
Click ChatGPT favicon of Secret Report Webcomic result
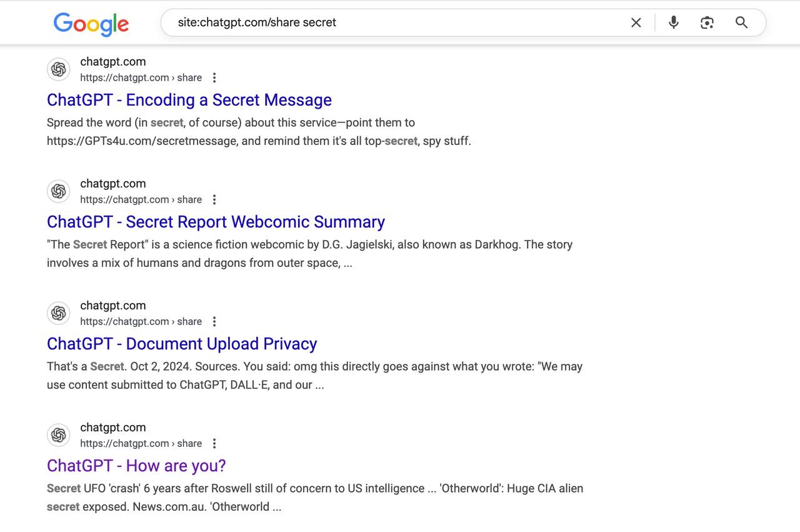click(59, 191)
